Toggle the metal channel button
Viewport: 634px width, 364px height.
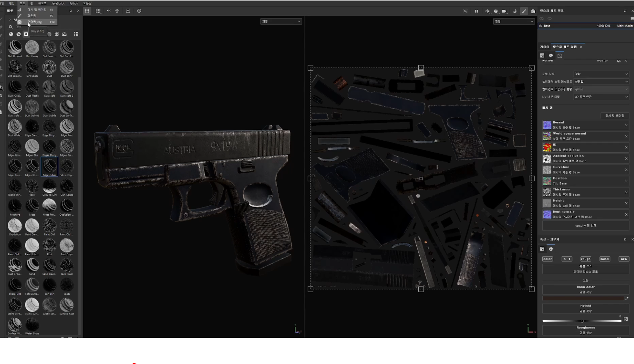pos(605,259)
